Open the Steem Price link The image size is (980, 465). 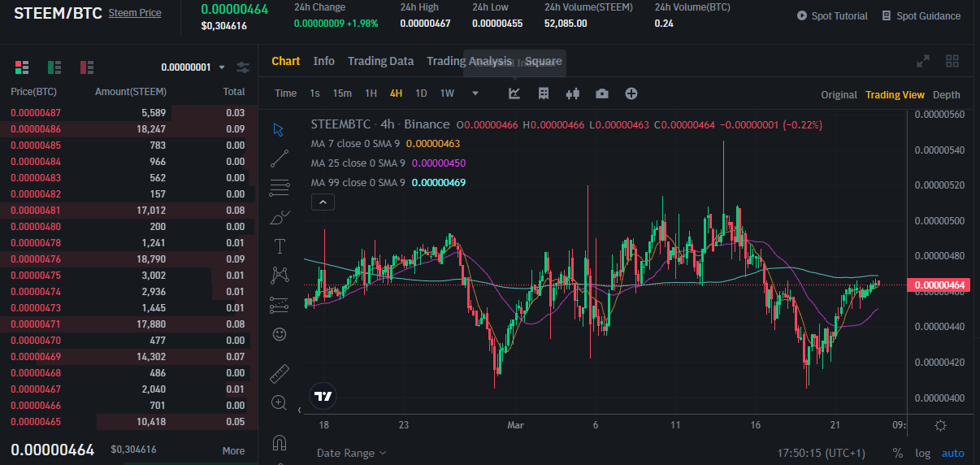[135, 13]
